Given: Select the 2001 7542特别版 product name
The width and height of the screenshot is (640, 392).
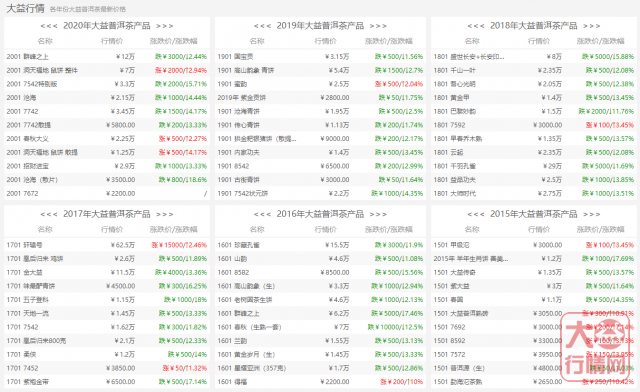Looking at the screenshot, I should click(x=32, y=84).
